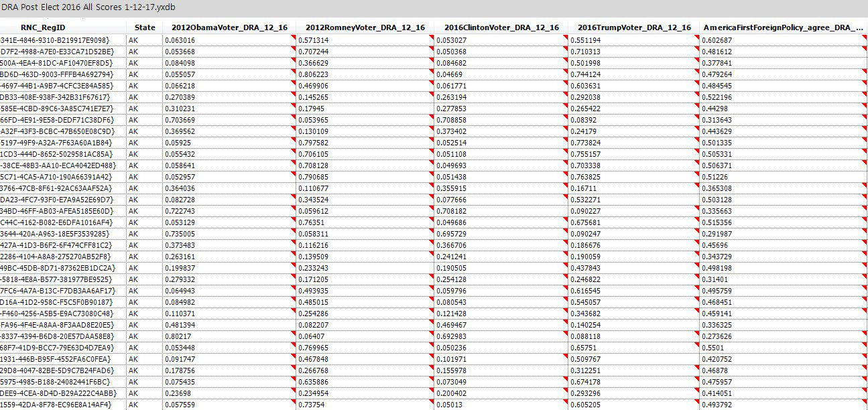This screenshot has height=410, width=868.
Task: Select cell with value 0.773824
Action: [x=634, y=142]
